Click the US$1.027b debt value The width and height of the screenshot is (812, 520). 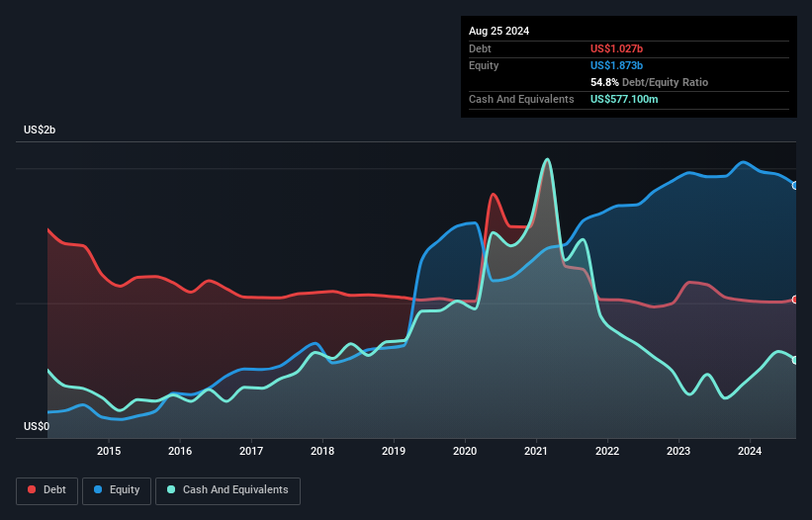616,48
